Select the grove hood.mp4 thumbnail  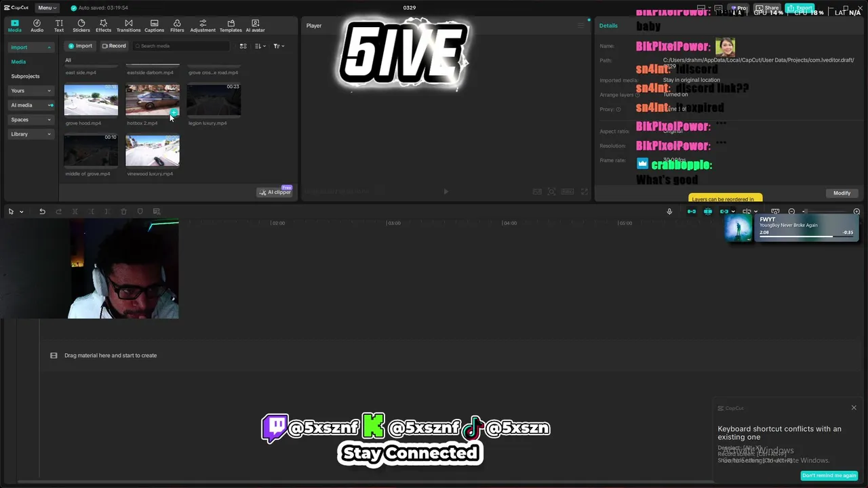[91, 100]
